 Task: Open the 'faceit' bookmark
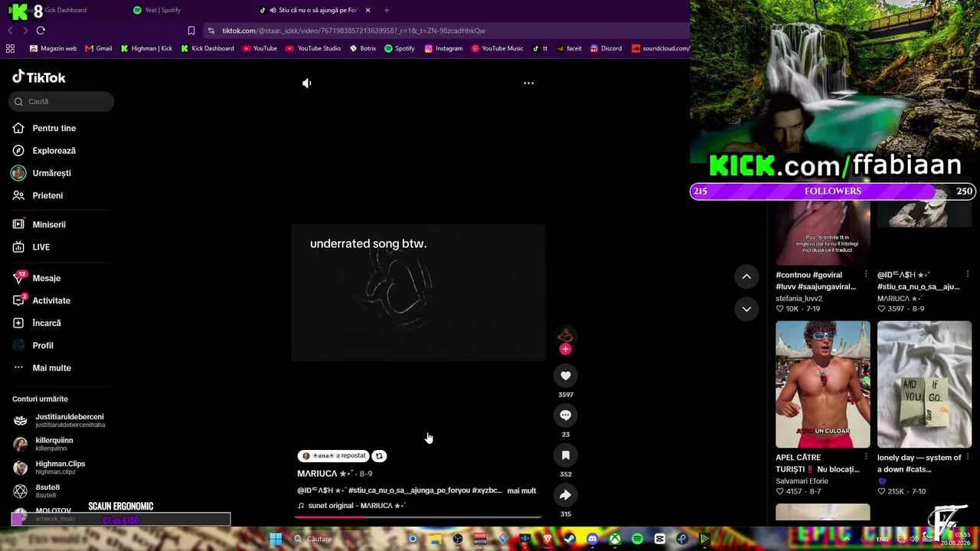point(569,48)
